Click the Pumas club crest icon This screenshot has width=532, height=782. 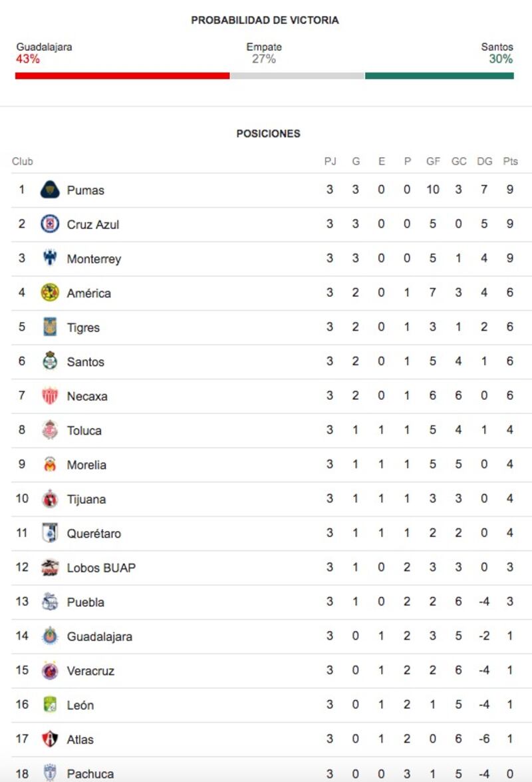[x=50, y=190]
